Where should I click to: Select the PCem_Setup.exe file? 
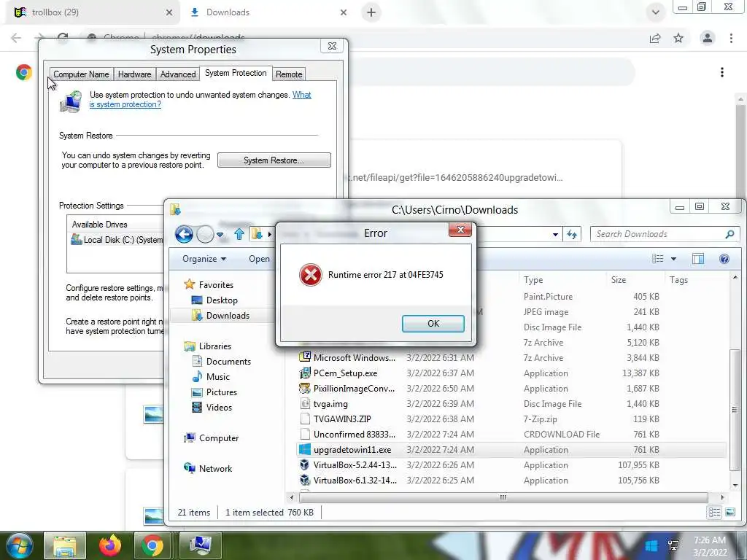click(345, 373)
